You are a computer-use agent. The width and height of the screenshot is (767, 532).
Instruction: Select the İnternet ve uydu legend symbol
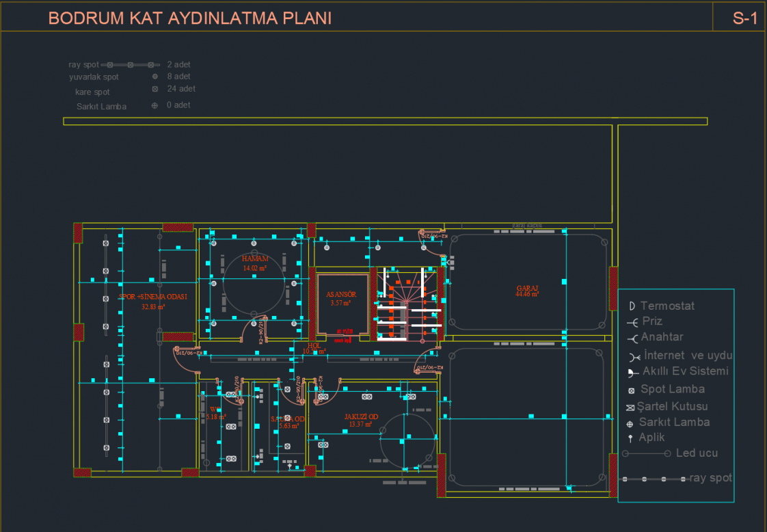tap(632, 356)
